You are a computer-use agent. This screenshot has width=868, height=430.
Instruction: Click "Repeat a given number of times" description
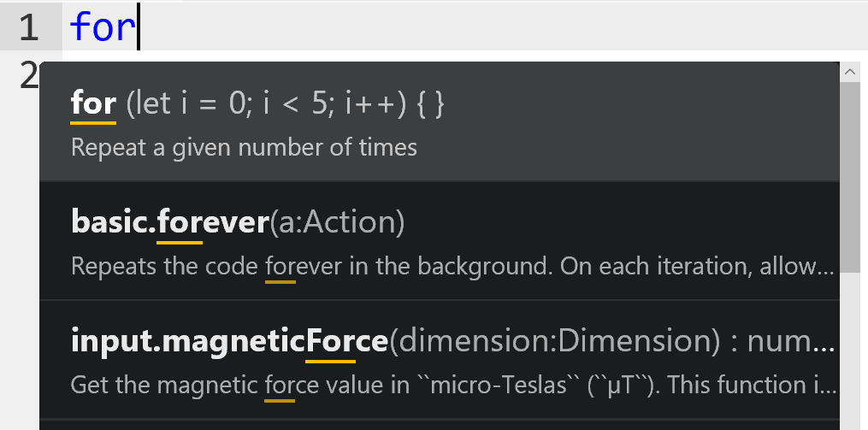244,148
